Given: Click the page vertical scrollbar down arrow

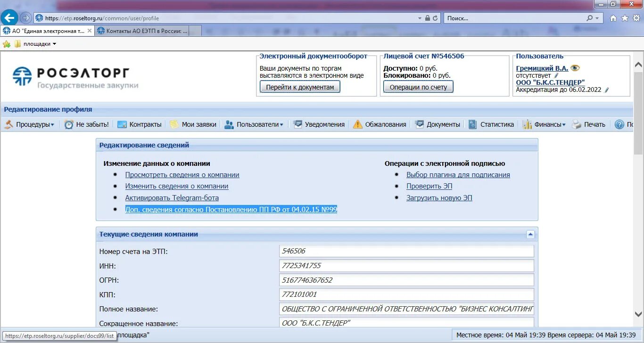Looking at the screenshot, I should pyautogui.click(x=638, y=314).
